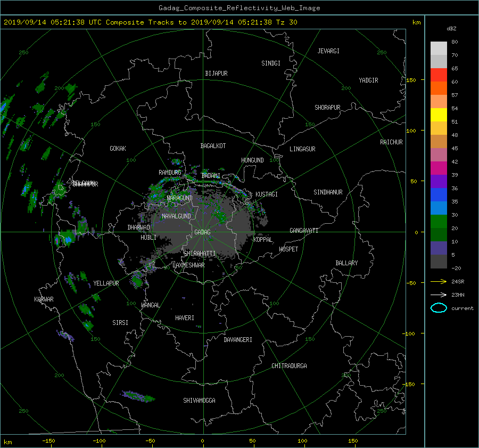Click the SHIVAMOGGA city label

199,401
